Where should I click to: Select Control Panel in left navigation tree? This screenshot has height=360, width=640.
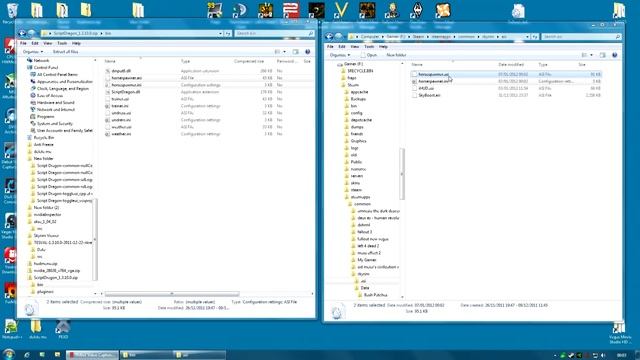pos(46,68)
